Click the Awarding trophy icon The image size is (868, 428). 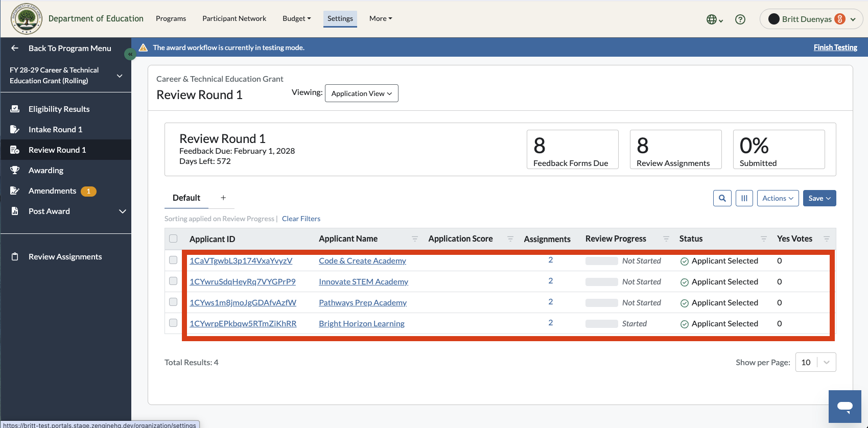click(x=15, y=170)
